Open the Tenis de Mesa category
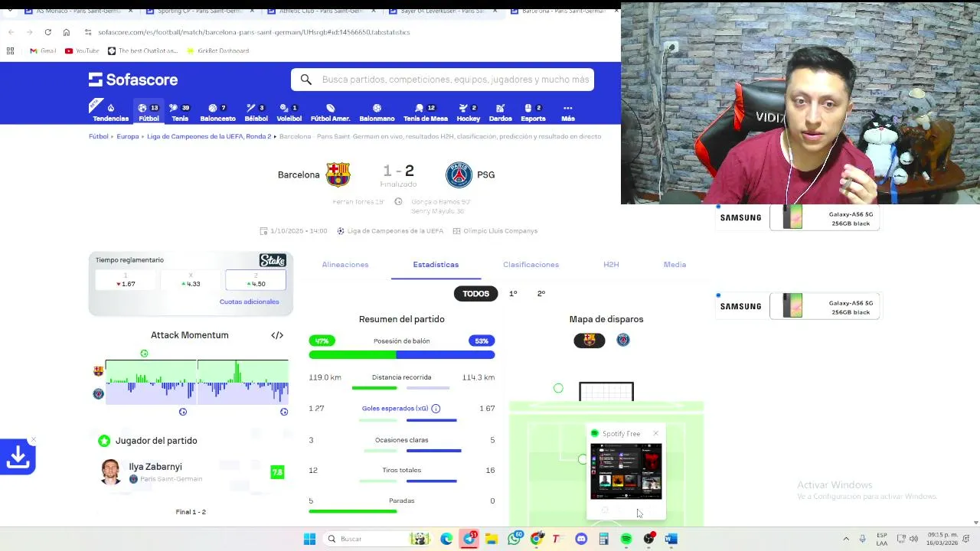The height and width of the screenshot is (551, 980). (x=426, y=112)
